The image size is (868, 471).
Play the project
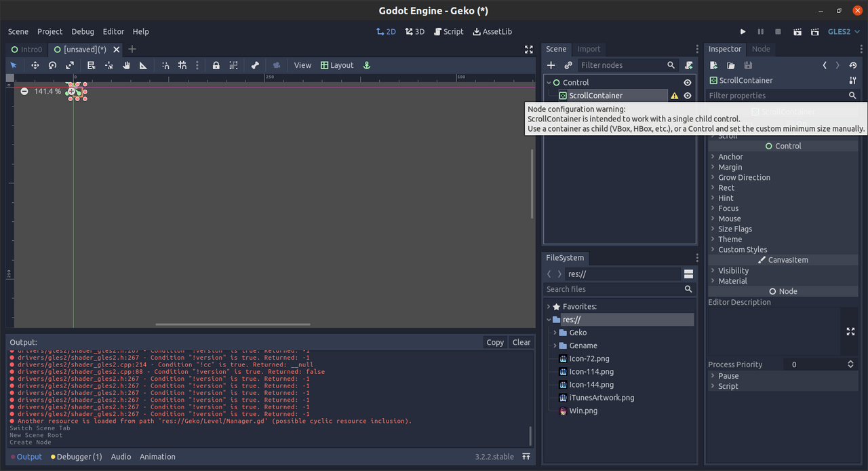point(743,31)
